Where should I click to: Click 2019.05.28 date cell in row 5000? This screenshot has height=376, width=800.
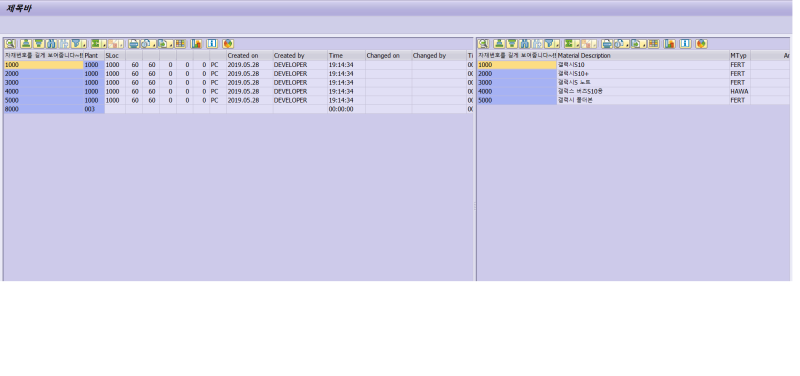point(249,101)
